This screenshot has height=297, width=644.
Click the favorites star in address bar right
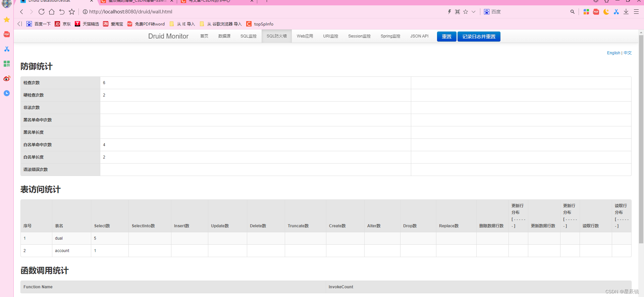click(466, 12)
